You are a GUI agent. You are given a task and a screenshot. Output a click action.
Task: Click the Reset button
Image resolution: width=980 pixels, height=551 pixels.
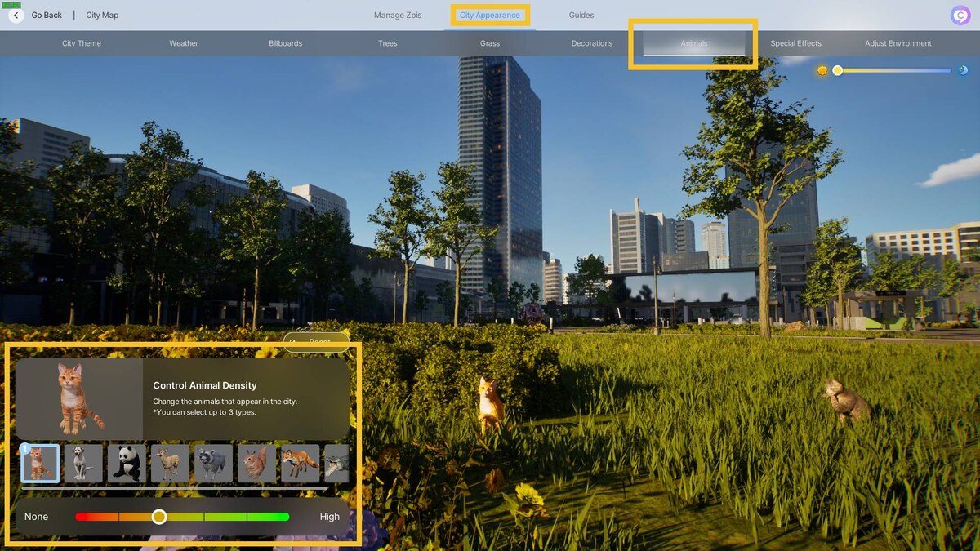point(317,341)
